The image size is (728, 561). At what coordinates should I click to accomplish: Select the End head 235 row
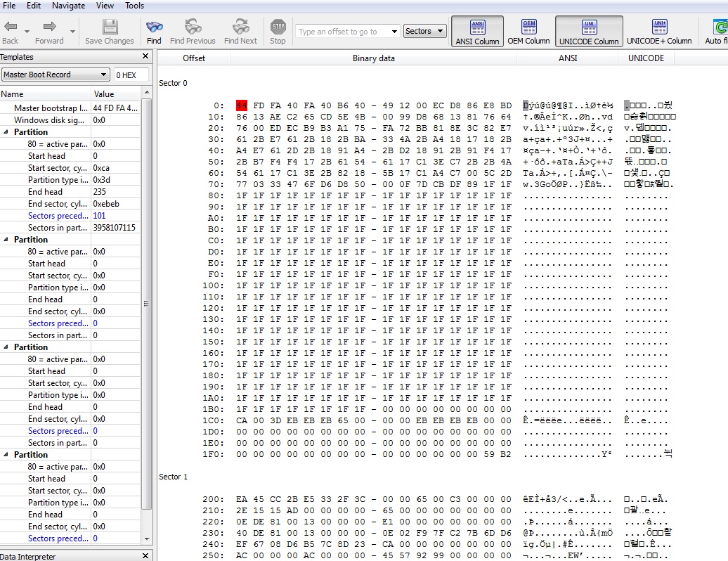point(70,192)
